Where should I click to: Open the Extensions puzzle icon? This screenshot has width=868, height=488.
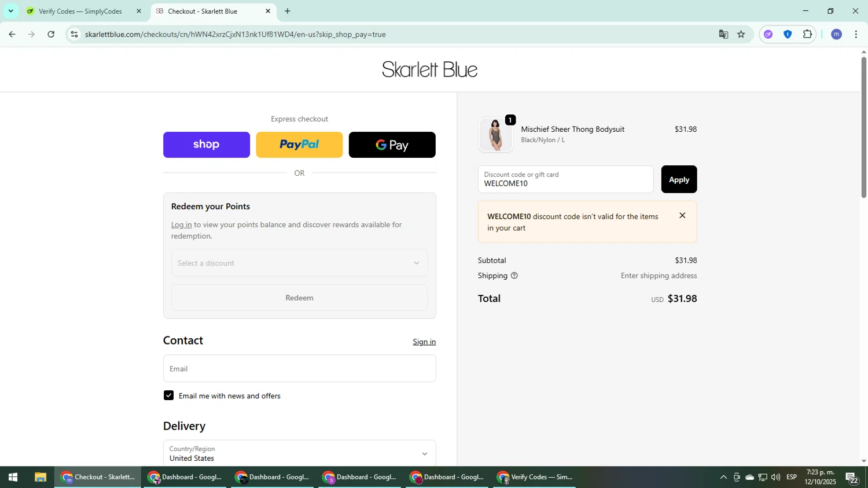[x=807, y=34]
